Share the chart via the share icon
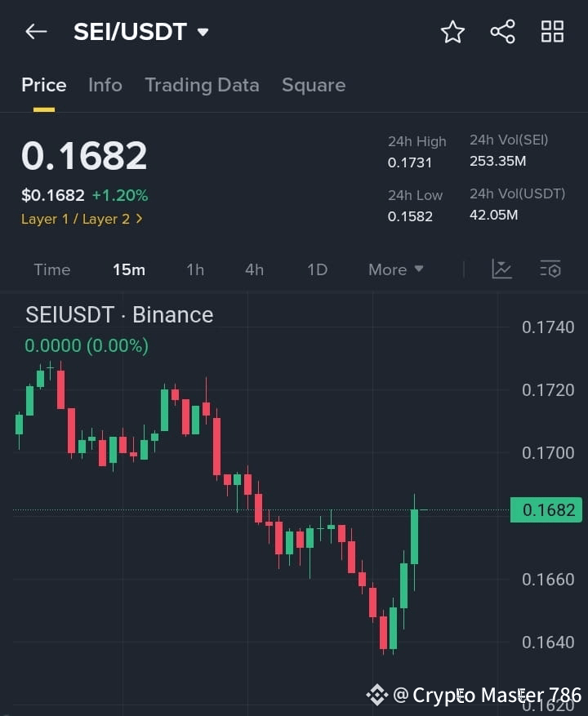Screen dimensions: 588x716 click(x=502, y=32)
